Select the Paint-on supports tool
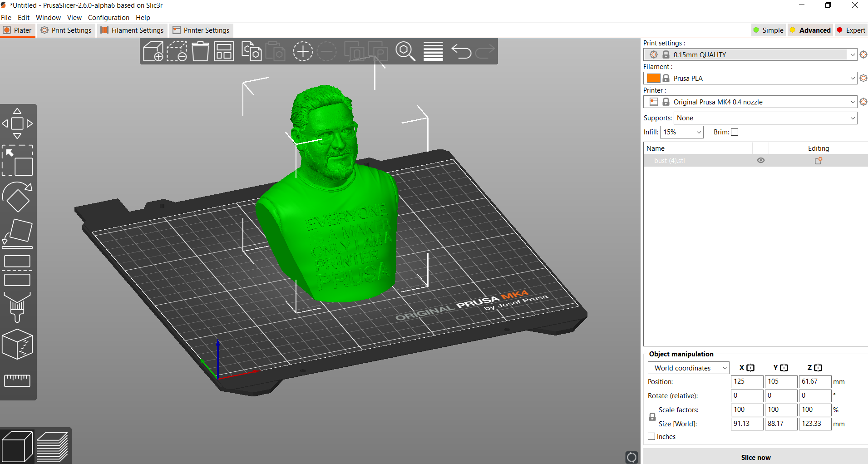 pyautogui.click(x=17, y=307)
